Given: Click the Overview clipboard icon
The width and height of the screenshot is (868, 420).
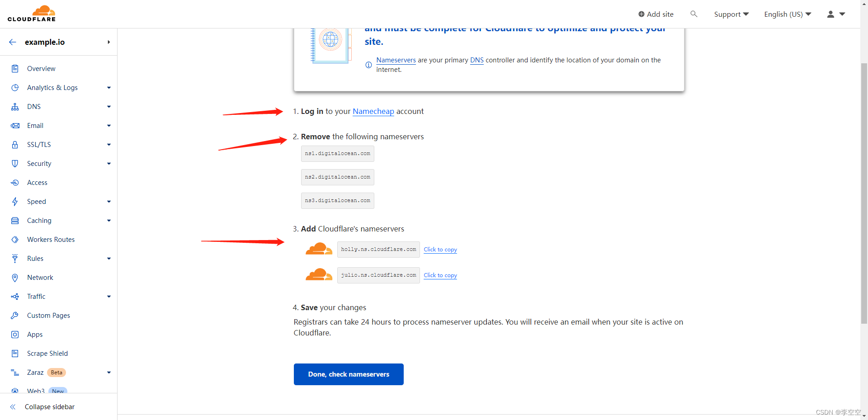Looking at the screenshot, I should click(x=15, y=69).
